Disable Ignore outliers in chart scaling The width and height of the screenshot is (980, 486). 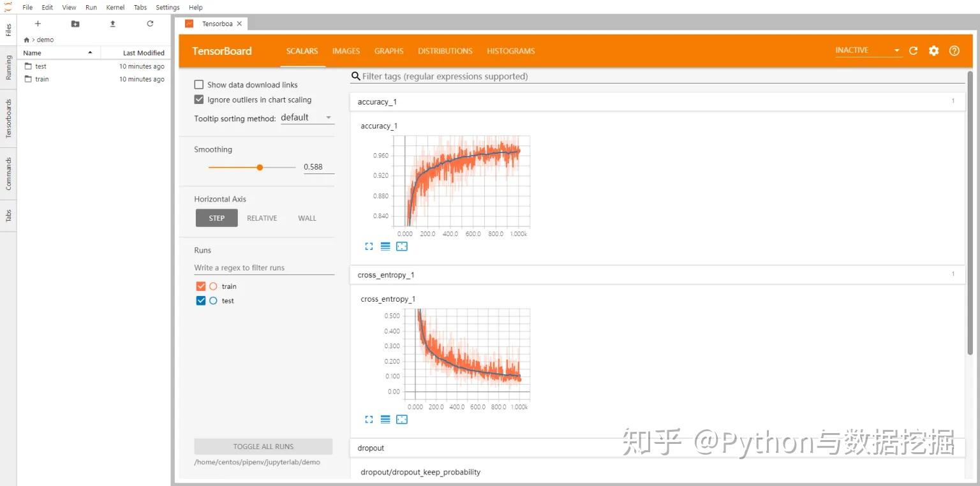tap(198, 99)
